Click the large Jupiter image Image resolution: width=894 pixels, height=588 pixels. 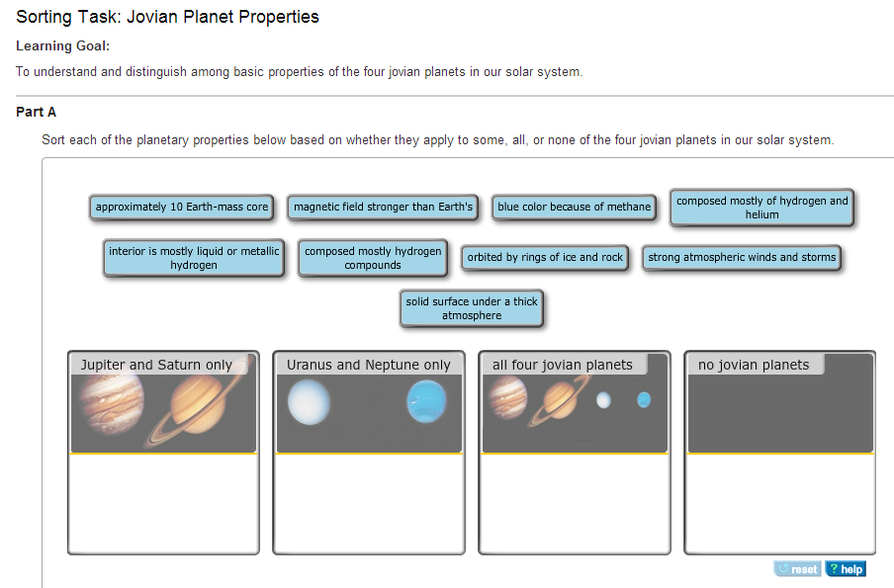coord(111,403)
